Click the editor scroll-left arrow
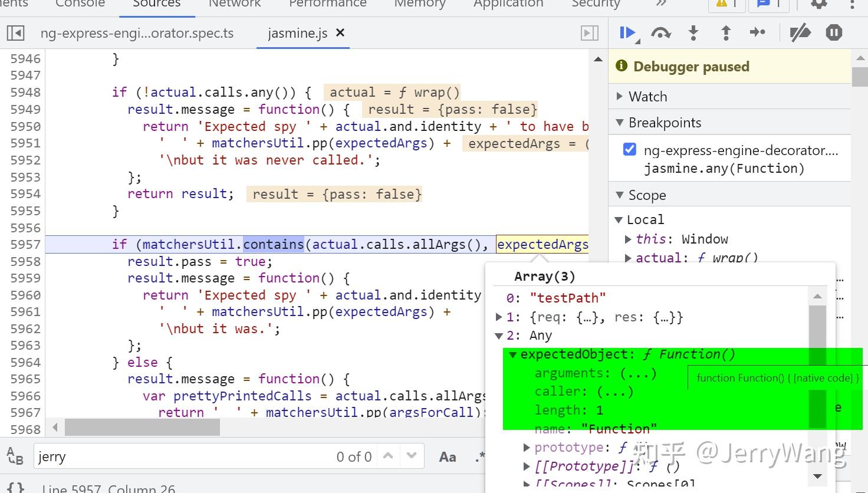Image resolution: width=868 pixels, height=493 pixels. [55, 427]
